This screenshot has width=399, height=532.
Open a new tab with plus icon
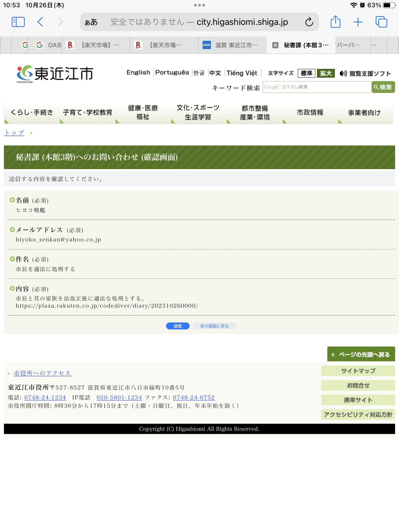pos(358,22)
